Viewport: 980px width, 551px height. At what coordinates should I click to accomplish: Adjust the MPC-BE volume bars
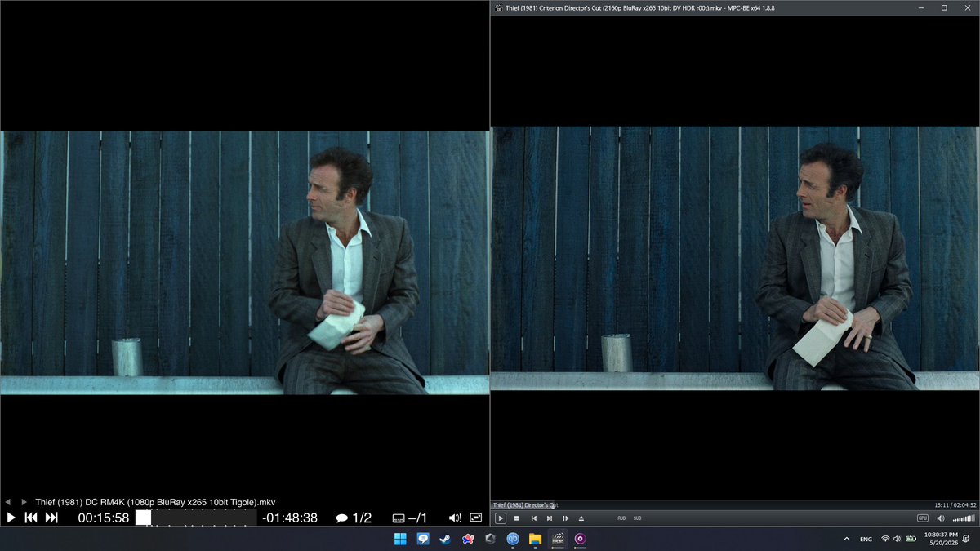click(x=964, y=518)
